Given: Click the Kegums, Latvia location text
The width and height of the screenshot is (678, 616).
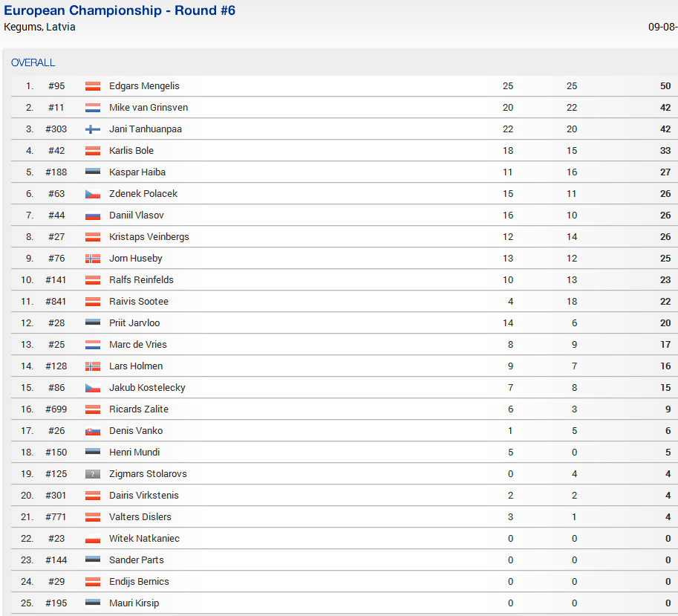Looking at the screenshot, I should 40,27.
